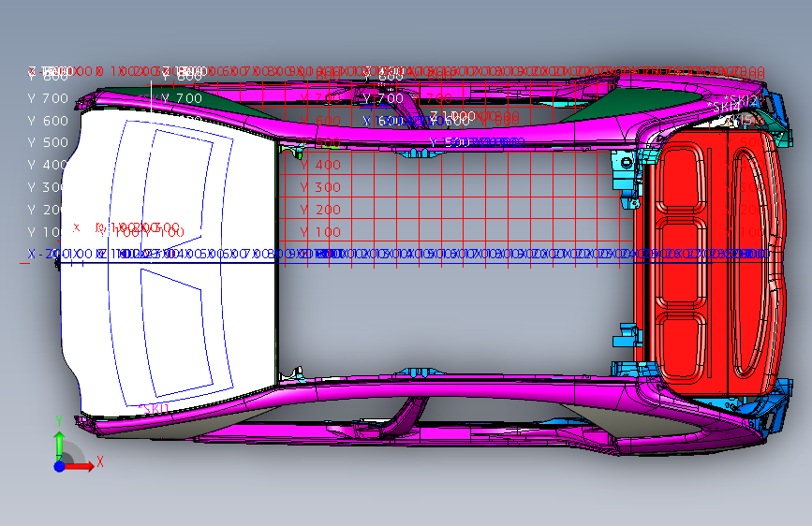The width and height of the screenshot is (812, 526).
Task: Click the red 'Y 100' grid label right of the hood
Action: tap(320, 232)
